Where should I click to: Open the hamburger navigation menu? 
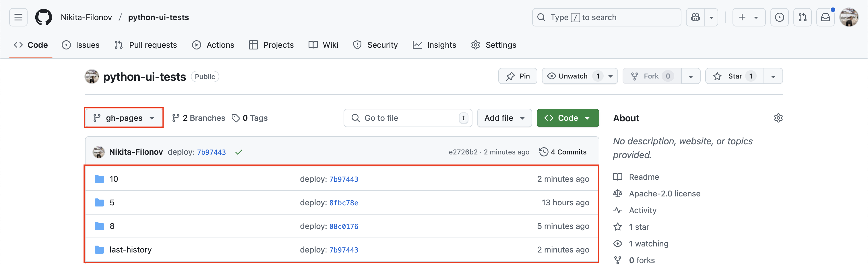(x=18, y=17)
